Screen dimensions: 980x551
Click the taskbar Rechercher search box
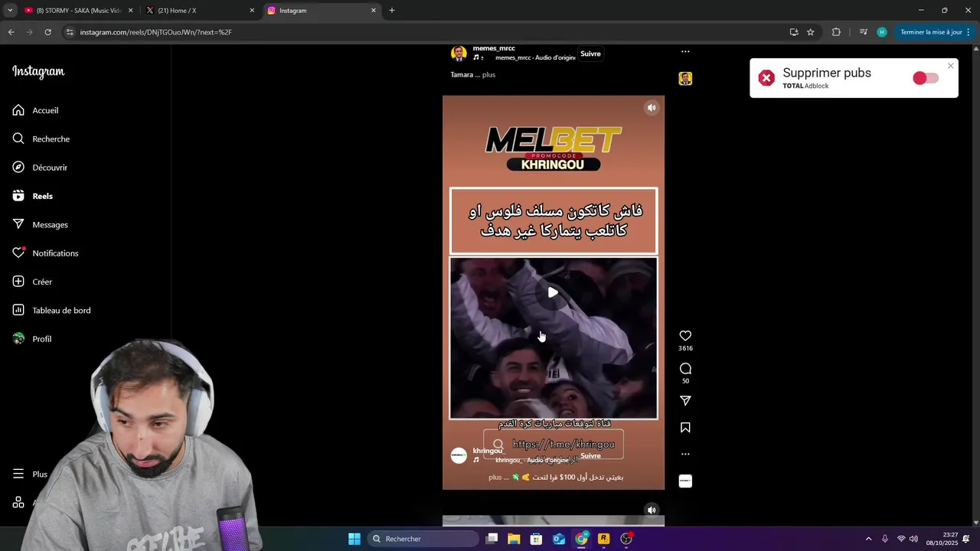pos(423,539)
